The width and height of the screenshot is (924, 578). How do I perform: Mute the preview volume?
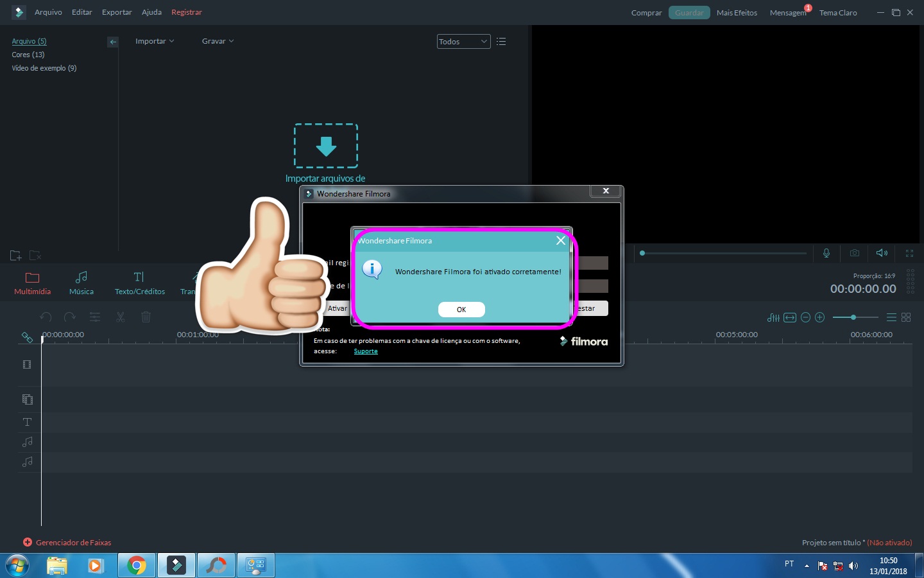882,253
